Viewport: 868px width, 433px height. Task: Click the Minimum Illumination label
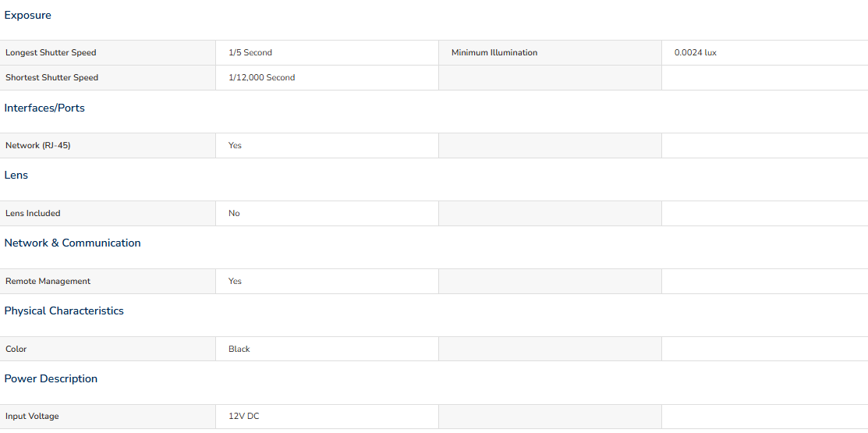tap(494, 52)
